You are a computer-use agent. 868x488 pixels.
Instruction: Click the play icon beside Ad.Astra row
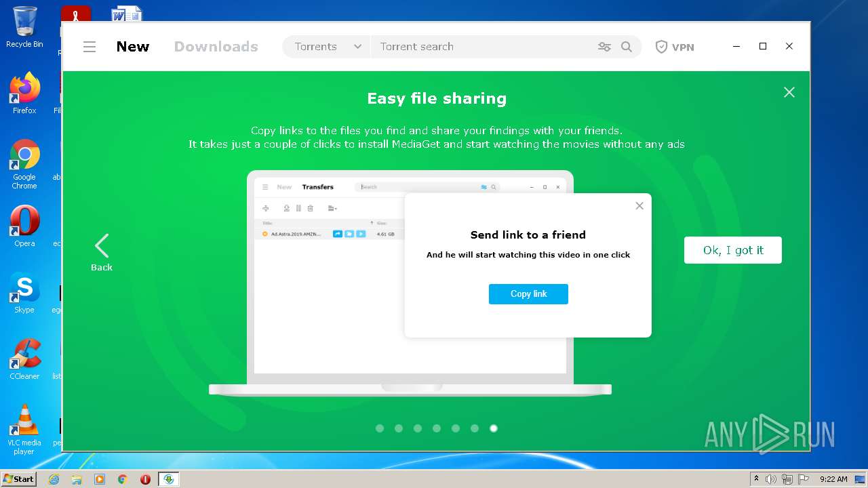(x=361, y=234)
